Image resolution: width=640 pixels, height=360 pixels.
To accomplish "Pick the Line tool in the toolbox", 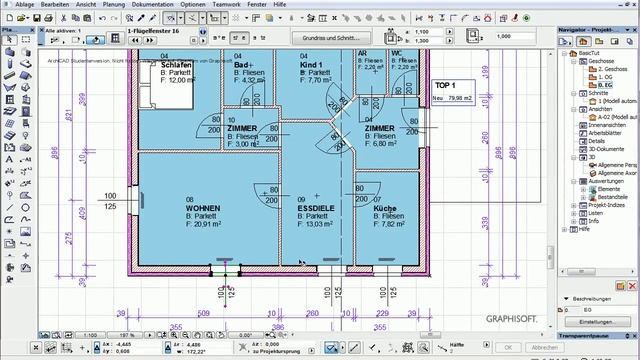I will tap(9, 207).
